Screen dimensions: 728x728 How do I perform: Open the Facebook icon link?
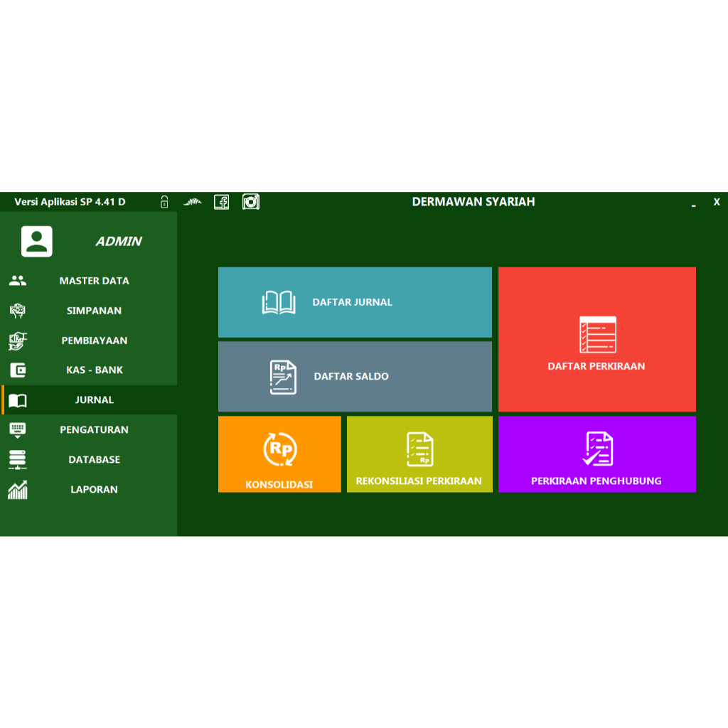coord(222,202)
